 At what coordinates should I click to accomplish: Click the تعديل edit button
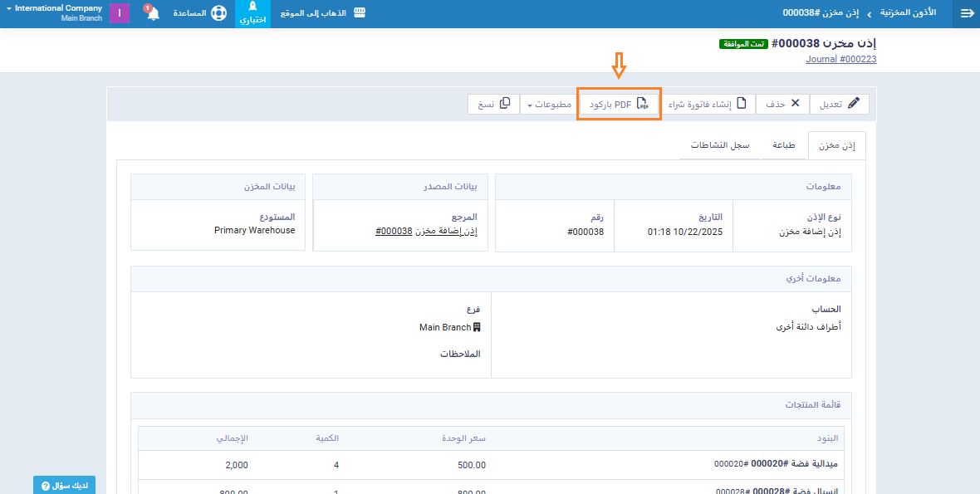pos(839,104)
